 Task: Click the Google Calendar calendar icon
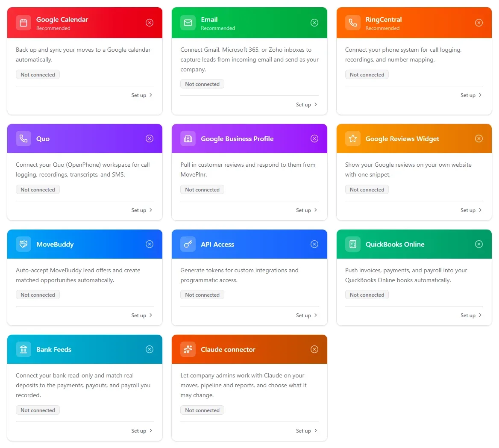coord(23,23)
